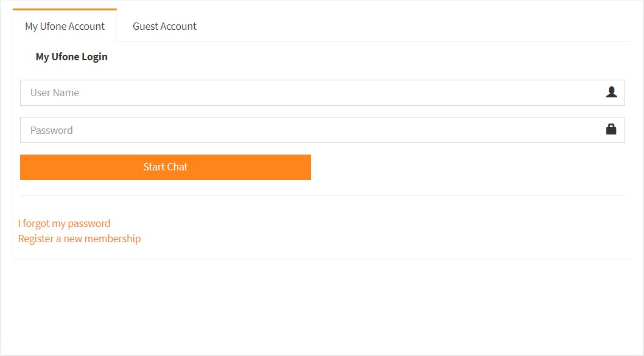Image resolution: width=644 pixels, height=356 pixels.
Task: Tap the black lock icon at password box end
Action: pos(611,130)
